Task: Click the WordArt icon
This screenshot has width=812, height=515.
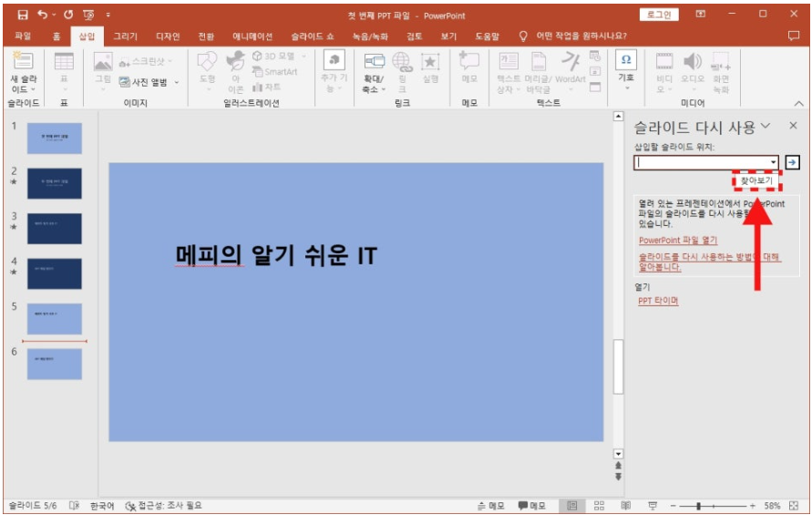Action: 570,61
